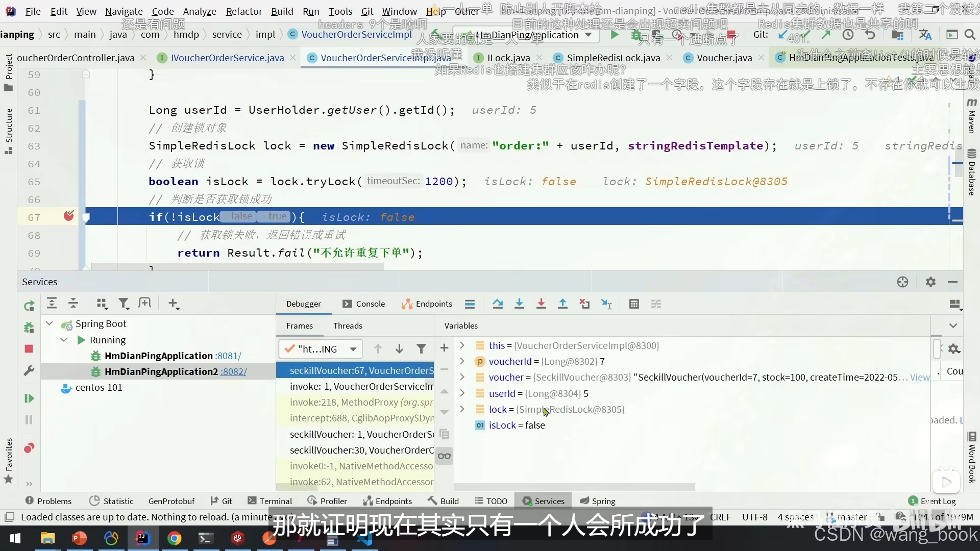980x551 pixels.
Task: Stop the running service with red square
Action: coord(29,349)
